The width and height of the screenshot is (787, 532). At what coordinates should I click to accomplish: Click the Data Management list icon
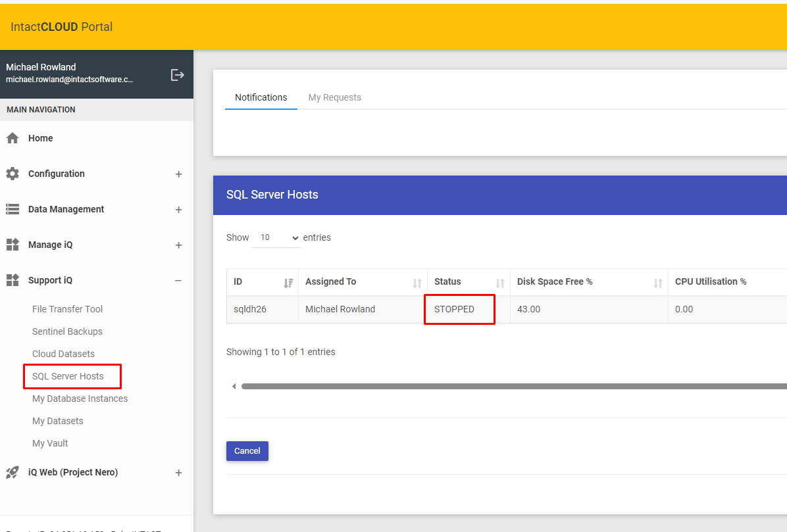tap(13, 208)
